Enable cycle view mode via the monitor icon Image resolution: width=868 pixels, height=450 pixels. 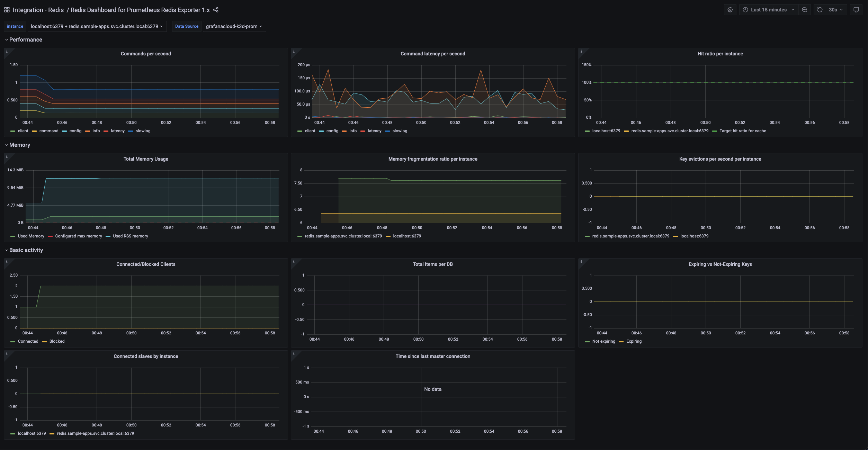pos(856,9)
